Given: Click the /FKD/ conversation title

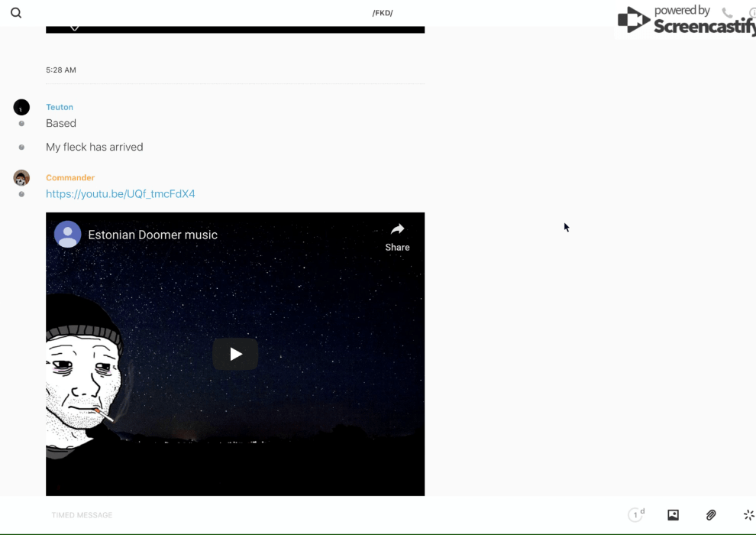Looking at the screenshot, I should pyautogui.click(x=382, y=13).
